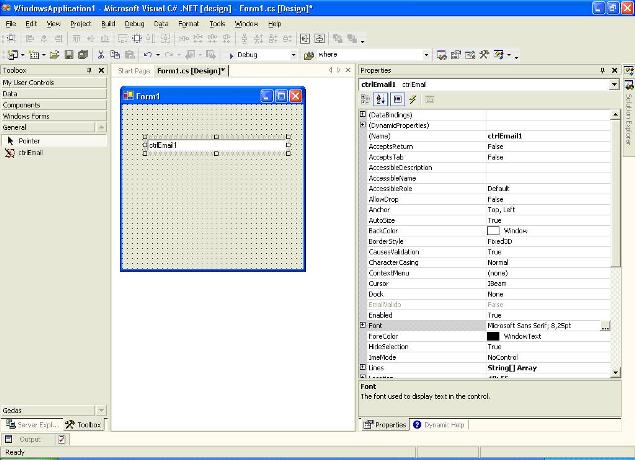
Task: Click the Send to Back icon
Action: [352, 39]
